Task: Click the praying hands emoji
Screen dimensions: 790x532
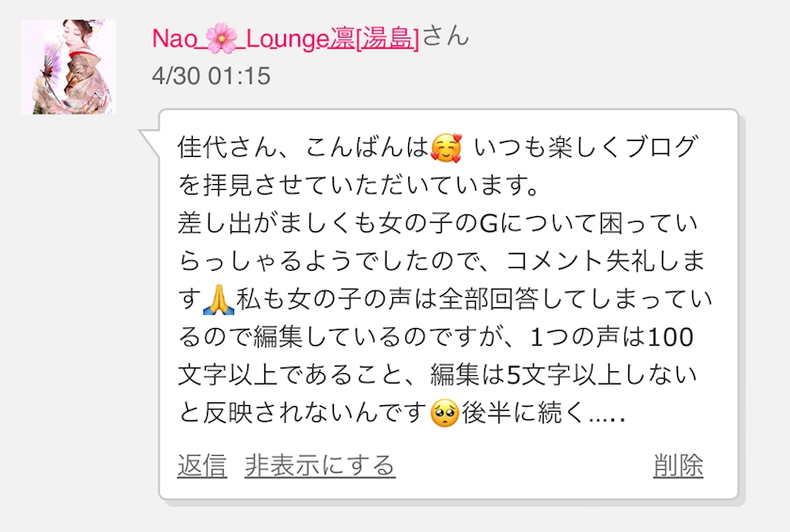Action: tap(218, 300)
